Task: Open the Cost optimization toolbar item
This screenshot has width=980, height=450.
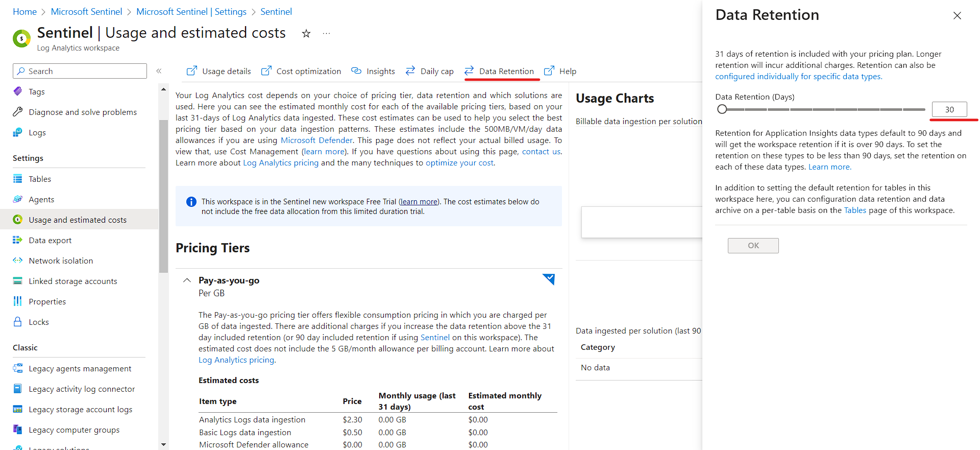Action: [301, 71]
